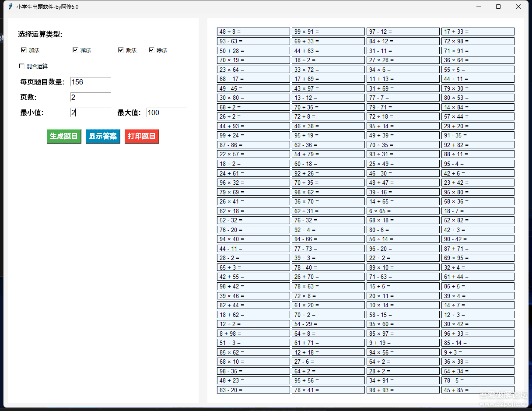Viewport: 532px width, 411px height.
Task: Click the 每页题目数量 input field
Action: coord(91,82)
